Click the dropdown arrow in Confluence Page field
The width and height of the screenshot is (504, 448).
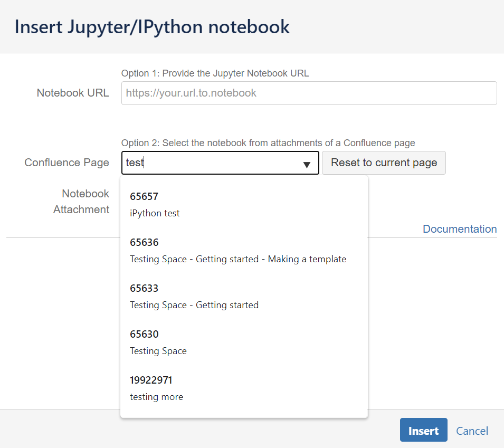[x=307, y=165]
